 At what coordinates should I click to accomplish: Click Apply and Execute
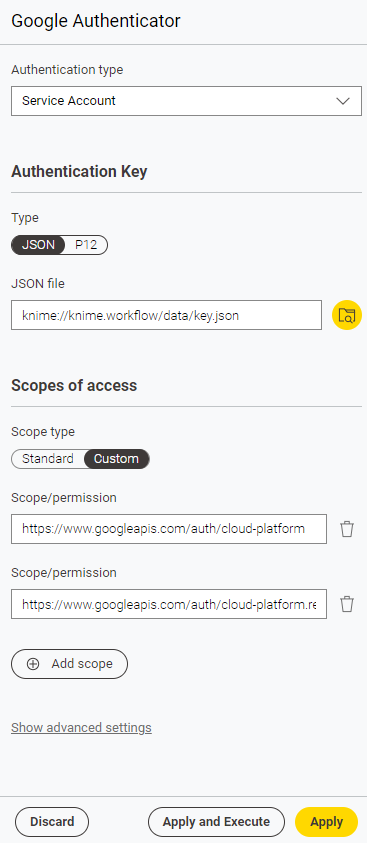click(x=216, y=822)
